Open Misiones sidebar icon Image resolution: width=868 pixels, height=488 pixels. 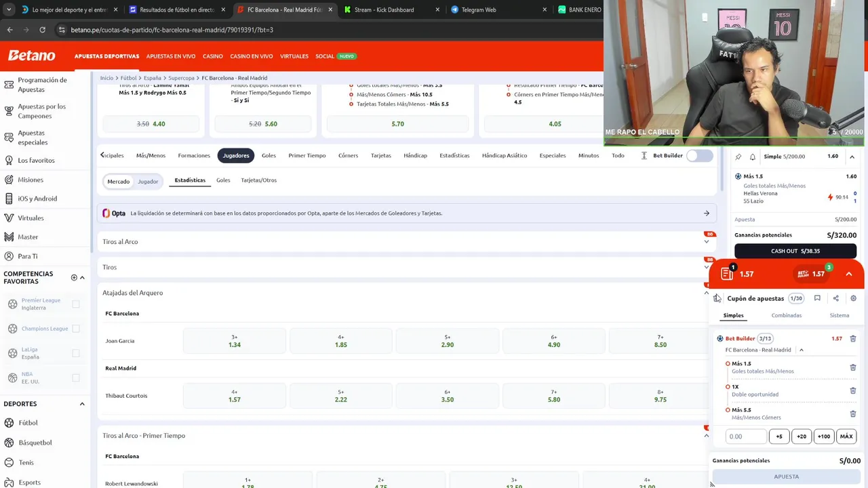(9, 180)
